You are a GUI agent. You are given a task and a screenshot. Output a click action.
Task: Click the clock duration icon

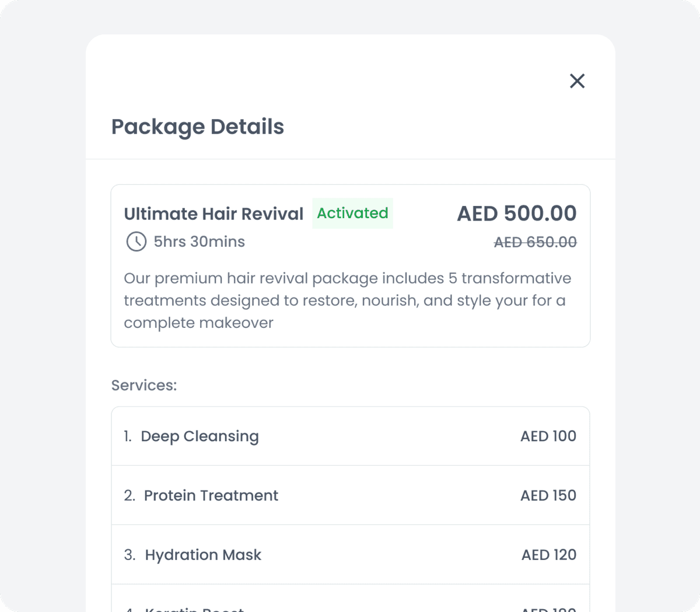point(135,242)
